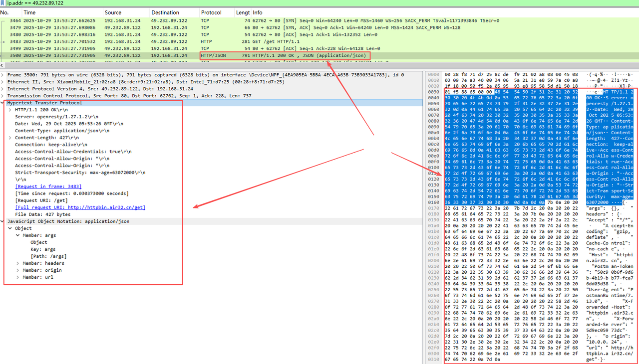Expand the Member: headers node
The height and width of the screenshot is (364, 639).
pos(18,263)
